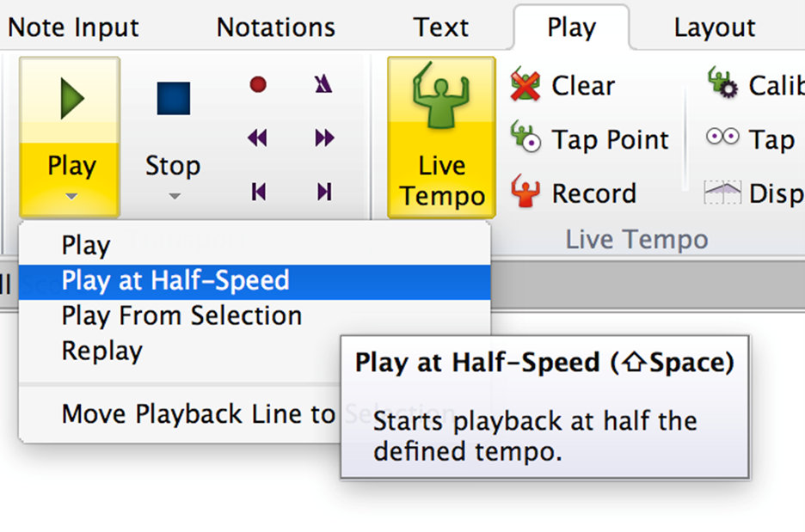Record Live Tempo with the red conductor
Viewport: 805px width, 532px height.
pos(525,192)
